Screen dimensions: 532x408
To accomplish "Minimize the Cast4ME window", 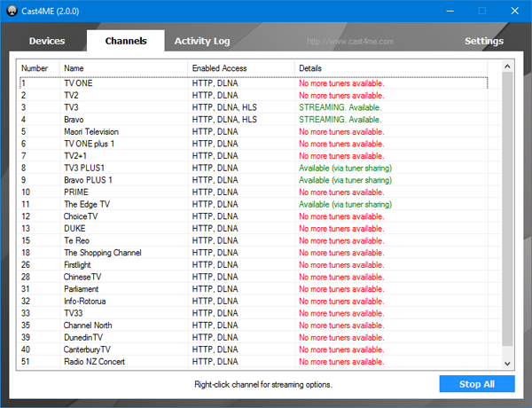I will (x=450, y=11).
